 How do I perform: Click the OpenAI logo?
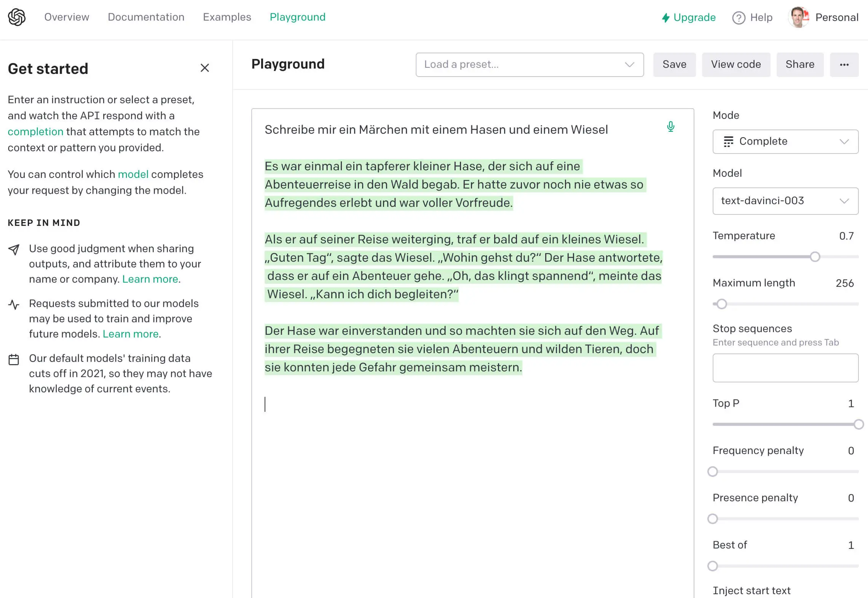click(17, 17)
